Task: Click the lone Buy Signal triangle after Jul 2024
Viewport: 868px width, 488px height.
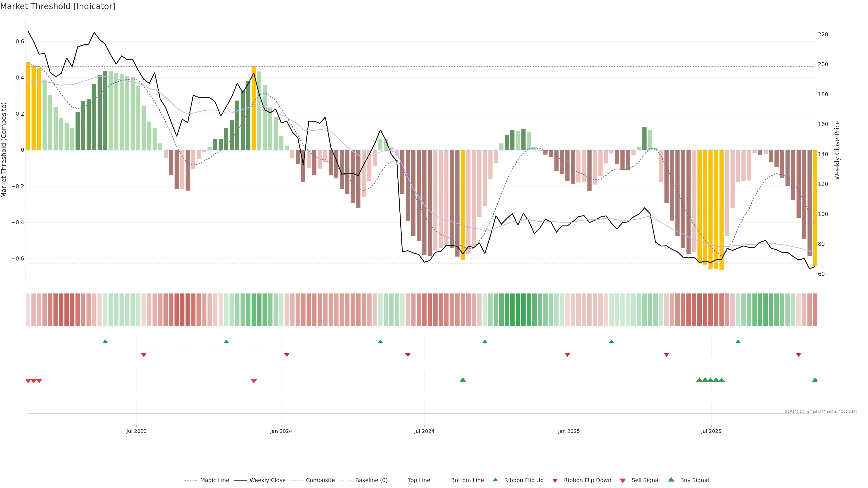Action: 463,380
